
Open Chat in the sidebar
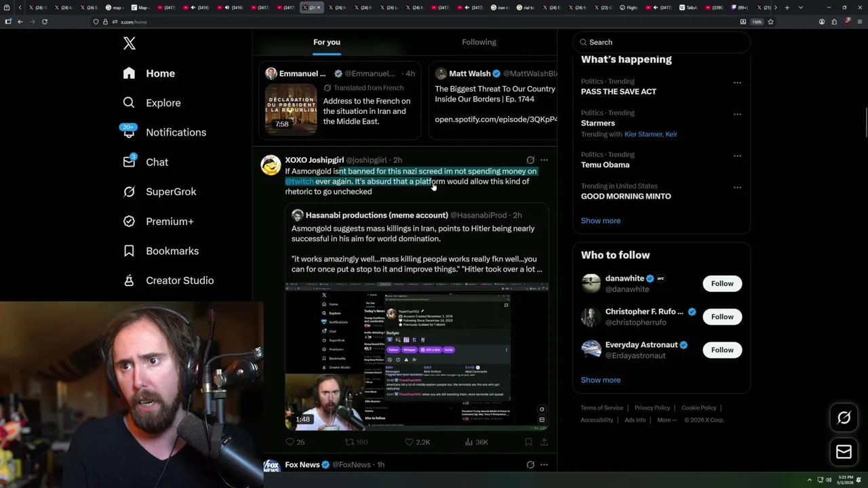[145, 162]
